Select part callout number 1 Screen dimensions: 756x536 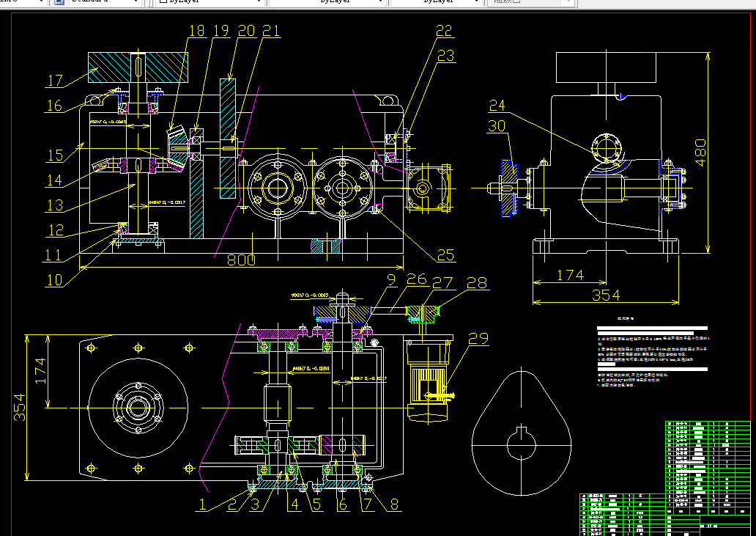pyautogui.click(x=202, y=504)
